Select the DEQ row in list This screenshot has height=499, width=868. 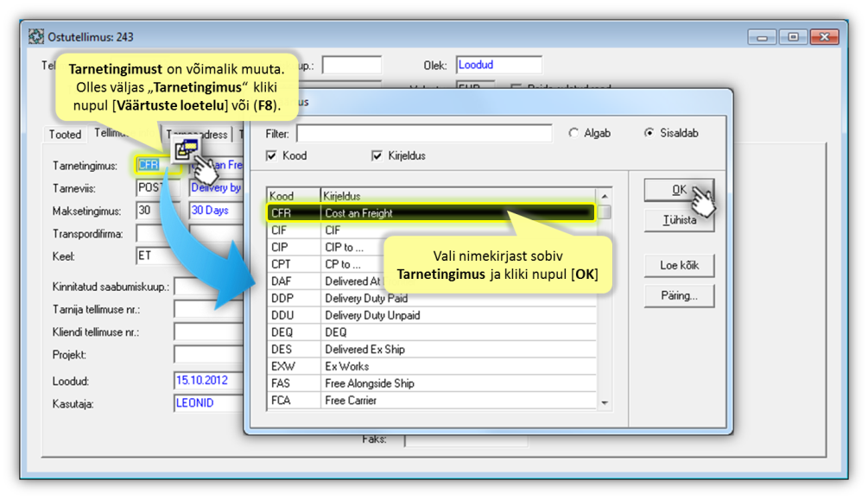(x=432, y=332)
